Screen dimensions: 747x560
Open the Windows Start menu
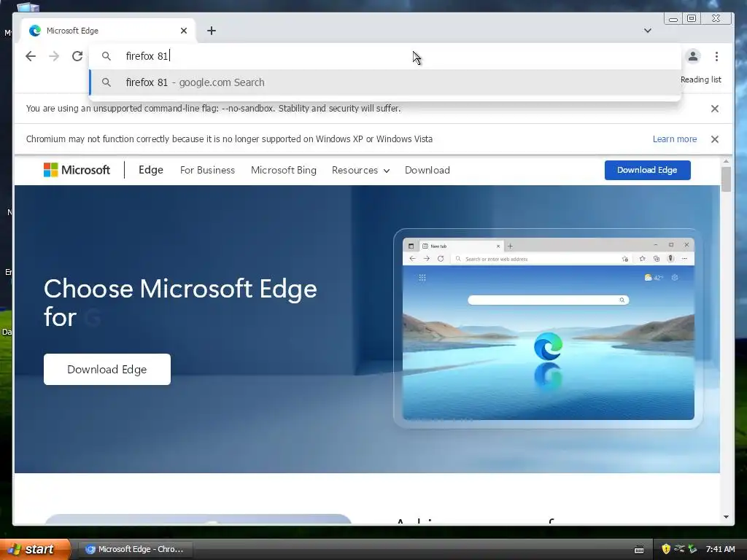click(x=35, y=549)
